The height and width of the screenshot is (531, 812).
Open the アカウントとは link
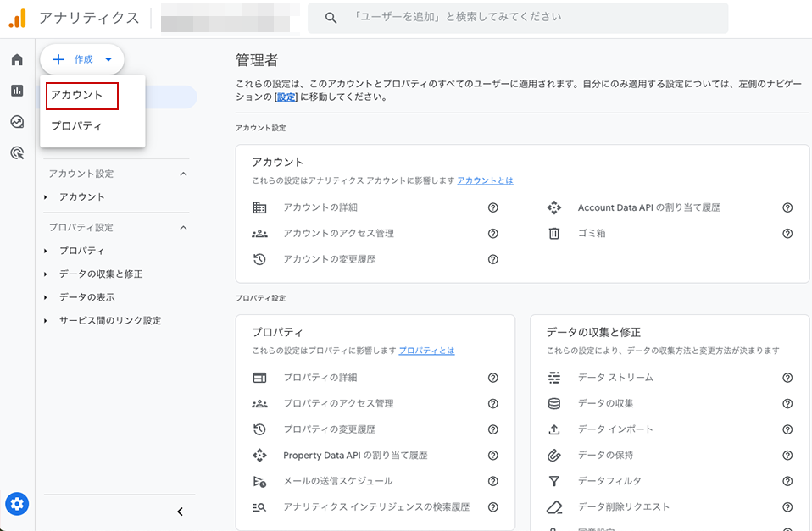(x=485, y=181)
